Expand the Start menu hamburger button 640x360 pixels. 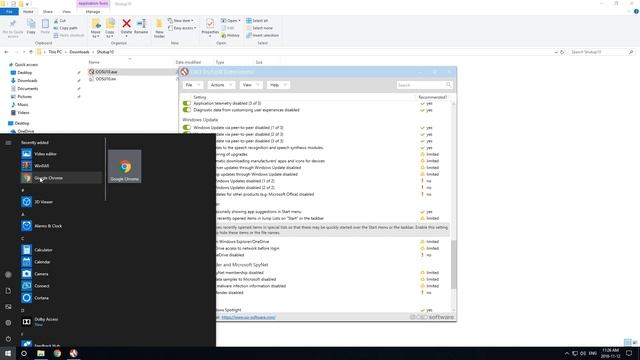coord(8,143)
